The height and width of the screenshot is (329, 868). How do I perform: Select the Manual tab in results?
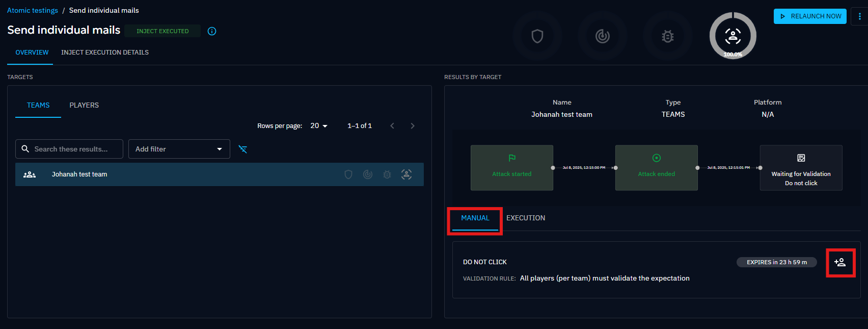coord(475,218)
